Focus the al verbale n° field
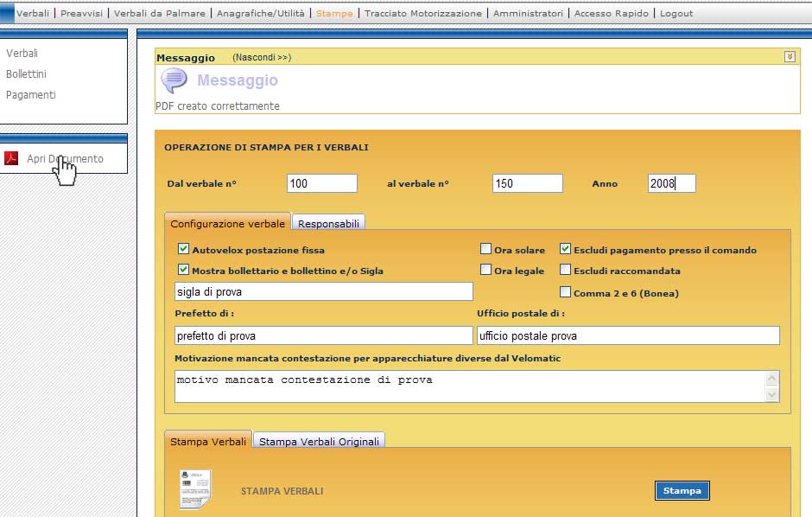The width and height of the screenshot is (812, 517). (528, 183)
